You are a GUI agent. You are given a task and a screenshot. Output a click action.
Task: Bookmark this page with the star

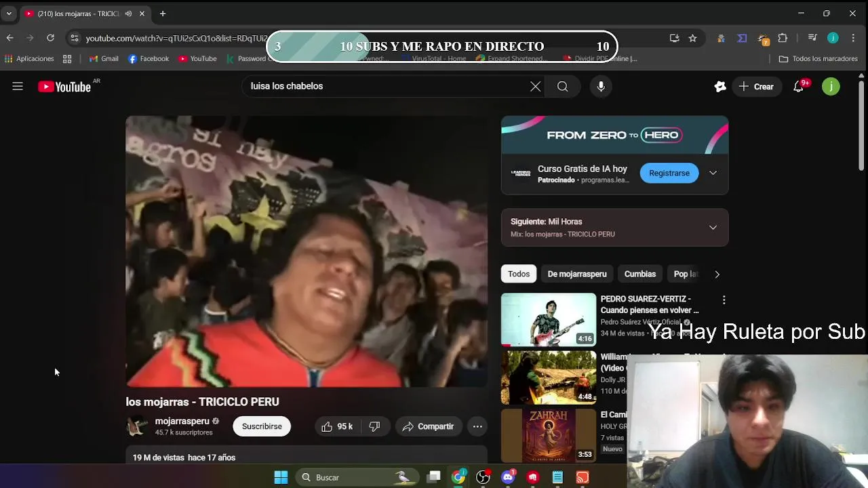click(692, 38)
